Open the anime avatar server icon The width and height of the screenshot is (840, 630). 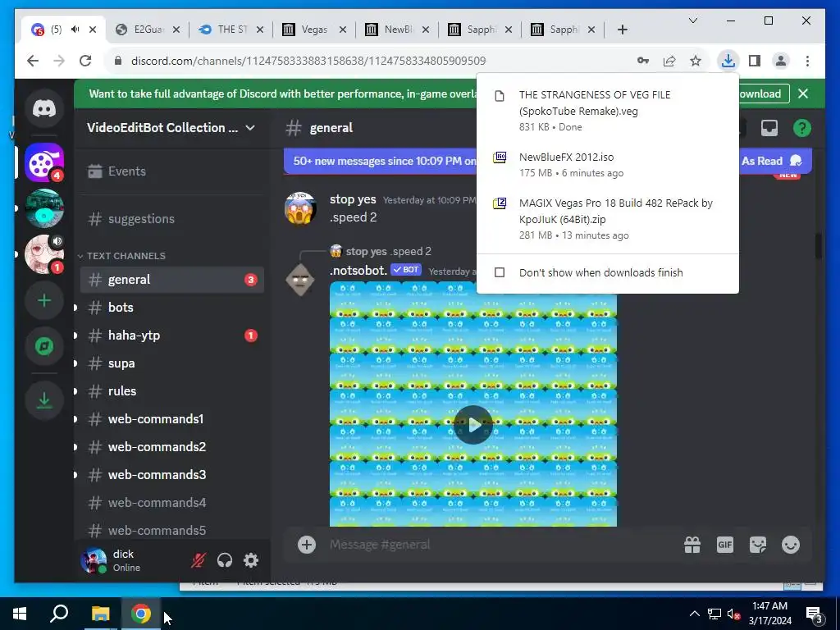pos(44,254)
